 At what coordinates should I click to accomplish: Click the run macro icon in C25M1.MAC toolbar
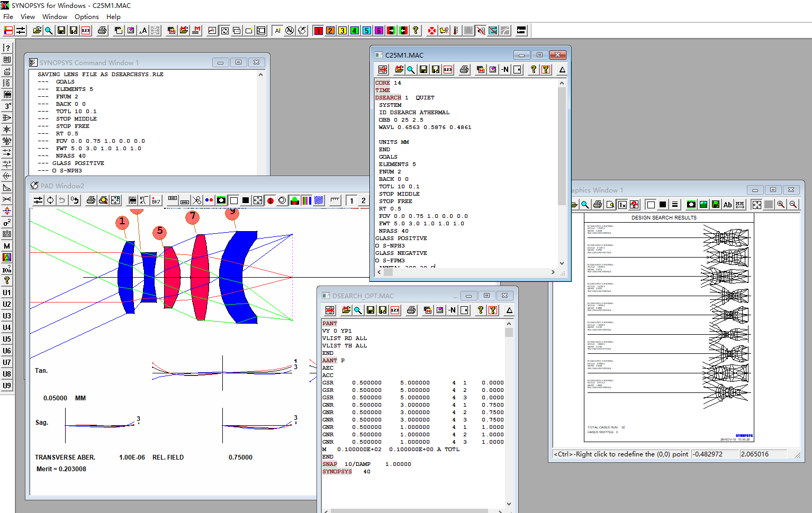point(383,69)
